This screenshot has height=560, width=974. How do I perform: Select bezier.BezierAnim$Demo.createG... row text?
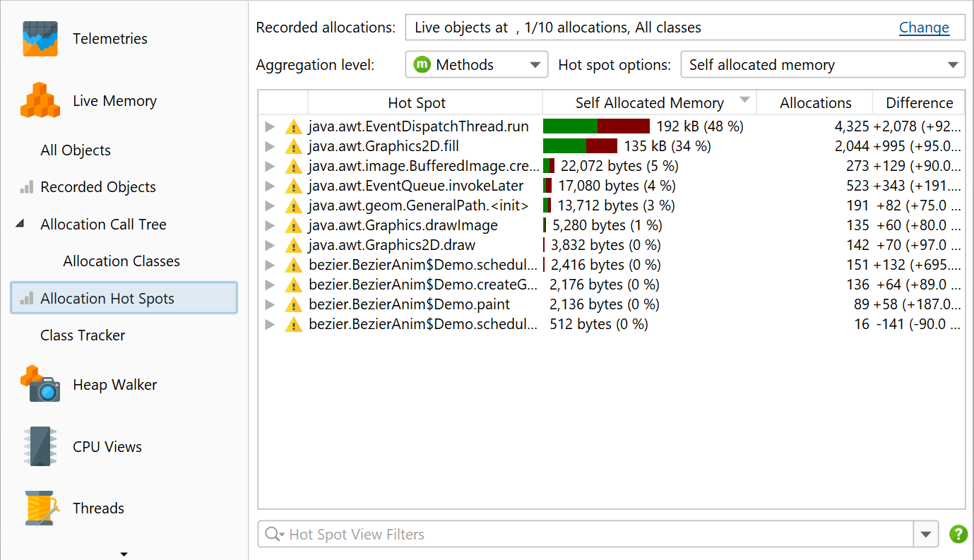pyautogui.click(x=423, y=285)
